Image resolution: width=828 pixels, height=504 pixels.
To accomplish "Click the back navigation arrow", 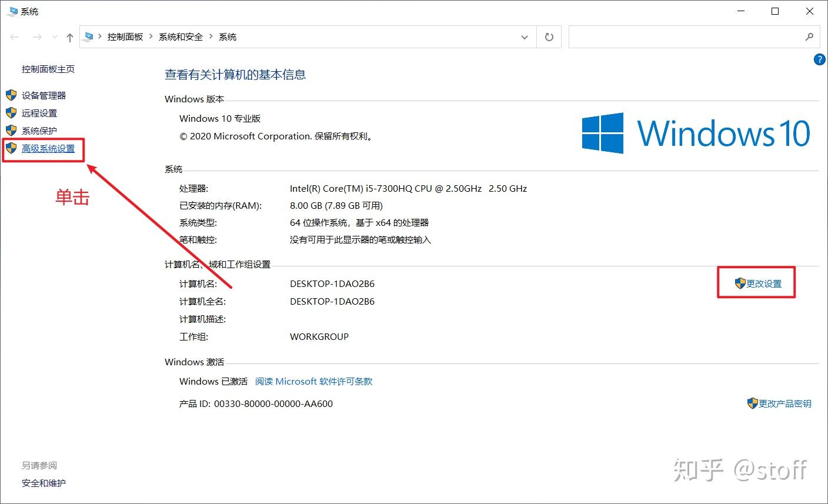I will tap(14, 36).
